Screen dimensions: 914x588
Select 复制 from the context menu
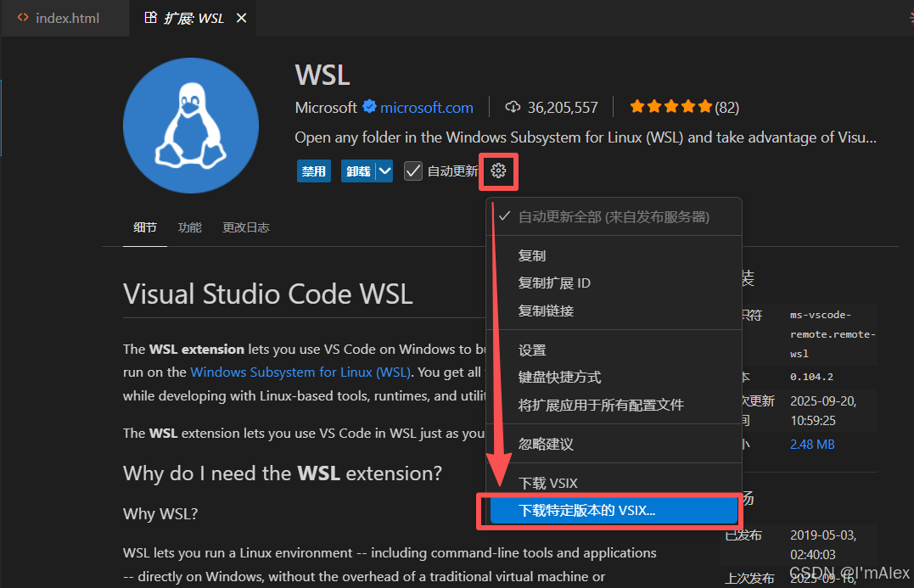click(x=614, y=255)
